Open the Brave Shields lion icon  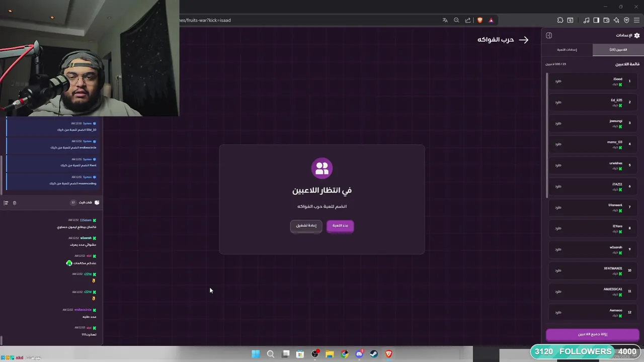(x=479, y=20)
